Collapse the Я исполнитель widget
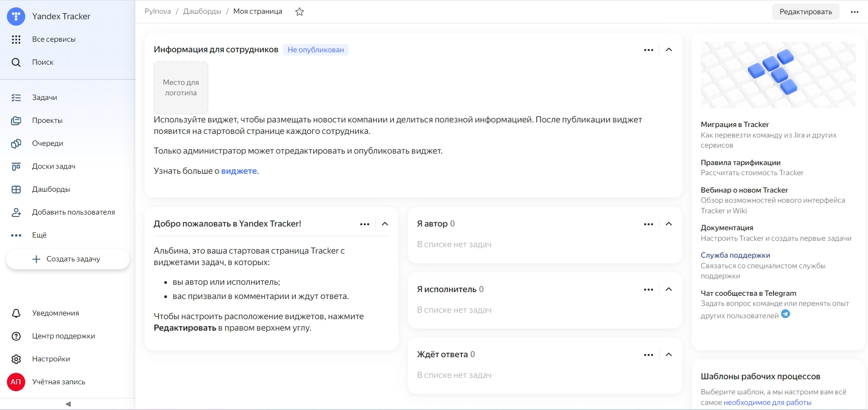This screenshot has width=868, height=410. 669,289
